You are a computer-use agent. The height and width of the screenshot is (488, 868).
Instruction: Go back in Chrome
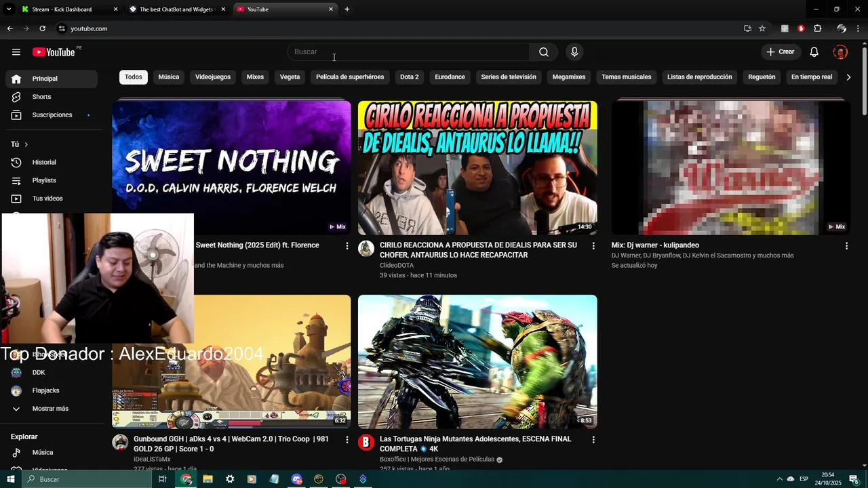coord(9,28)
